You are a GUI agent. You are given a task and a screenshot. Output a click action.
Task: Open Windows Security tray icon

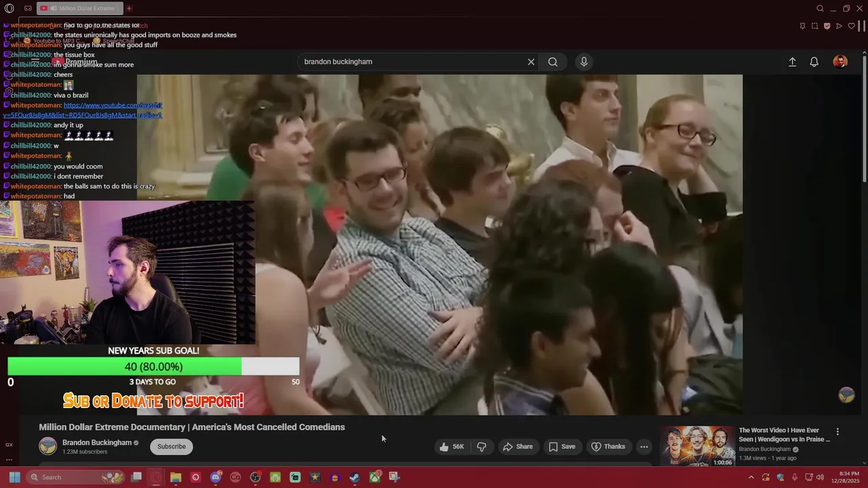tap(780, 477)
